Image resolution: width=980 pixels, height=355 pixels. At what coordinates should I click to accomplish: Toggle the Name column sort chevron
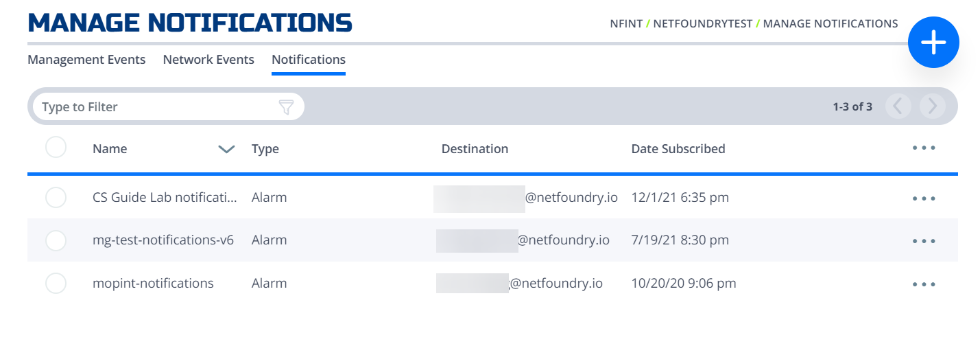[226, 149]
